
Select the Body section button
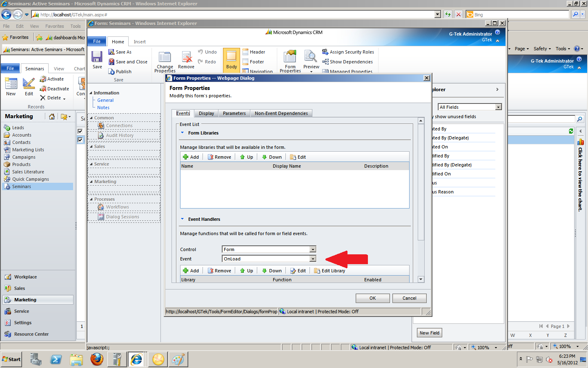click(x=232, y=60)
